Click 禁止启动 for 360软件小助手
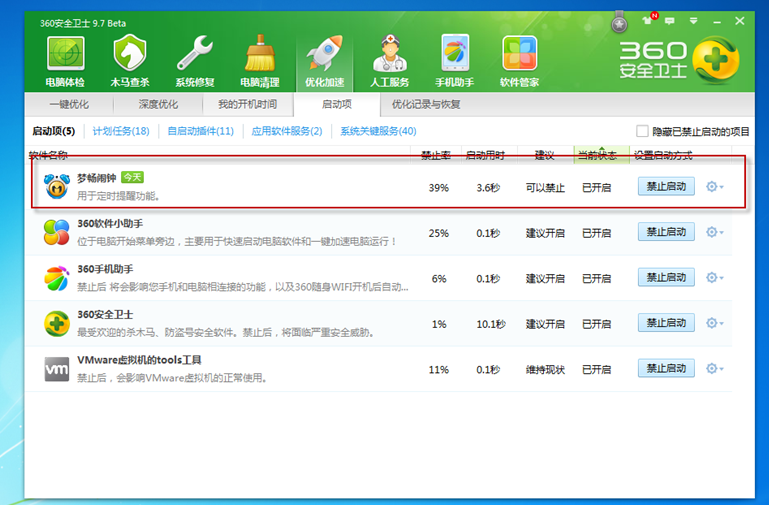Image resolution: width=769 pixels, height=505 pixels. pyautogui.click(x=666, y=232)
